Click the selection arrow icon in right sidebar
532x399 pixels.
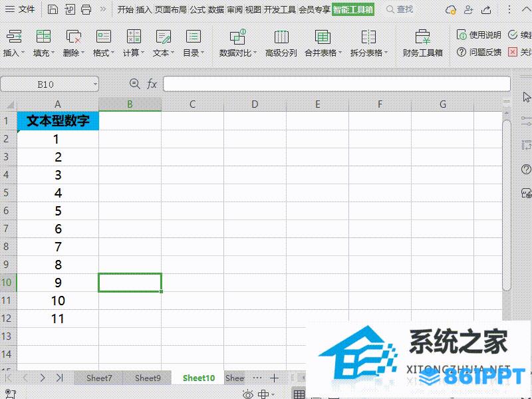tap(527, 97)
